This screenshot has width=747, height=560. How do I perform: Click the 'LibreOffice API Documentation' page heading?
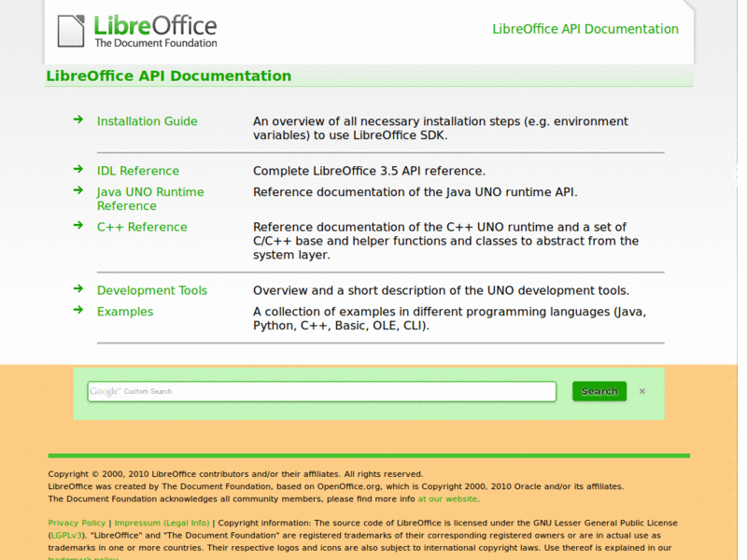[x=169, y=77]
